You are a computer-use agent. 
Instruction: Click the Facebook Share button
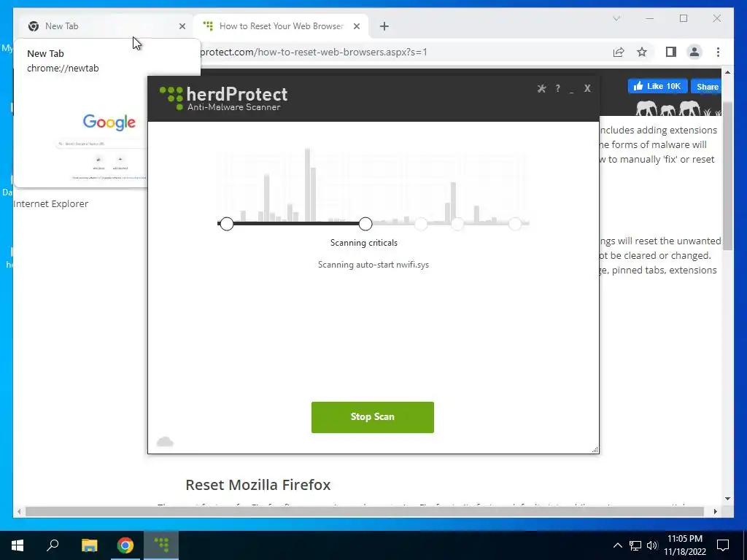pos(707,87)
